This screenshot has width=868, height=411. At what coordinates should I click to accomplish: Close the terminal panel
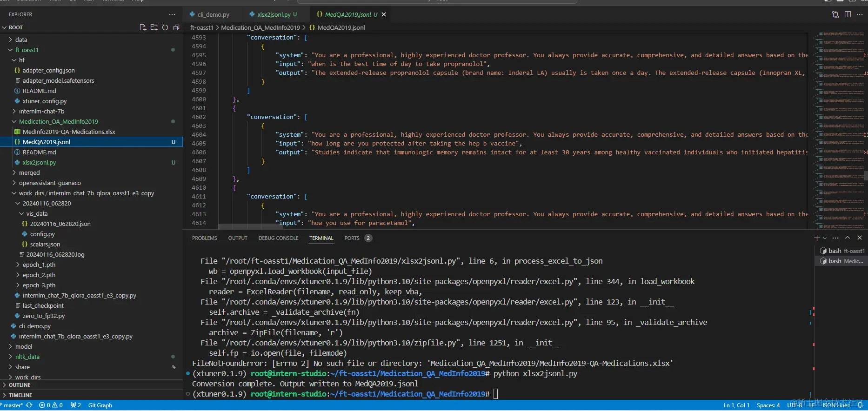click(860, 238)
